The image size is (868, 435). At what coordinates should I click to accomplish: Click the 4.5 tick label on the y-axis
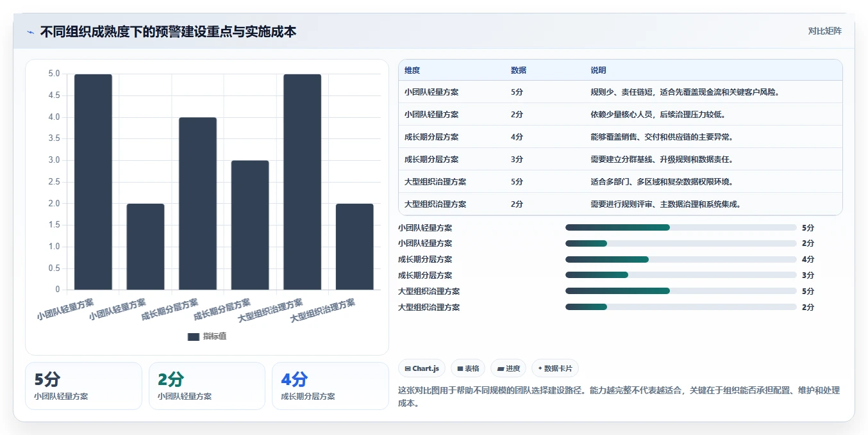54,95
